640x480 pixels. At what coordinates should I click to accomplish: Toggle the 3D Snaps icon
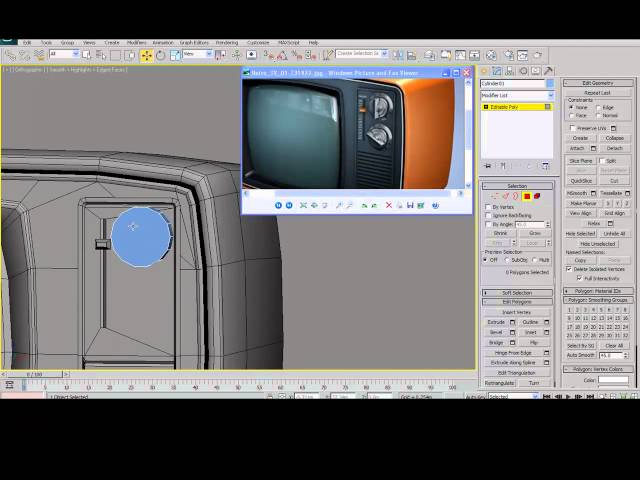[x=269, y=55]
